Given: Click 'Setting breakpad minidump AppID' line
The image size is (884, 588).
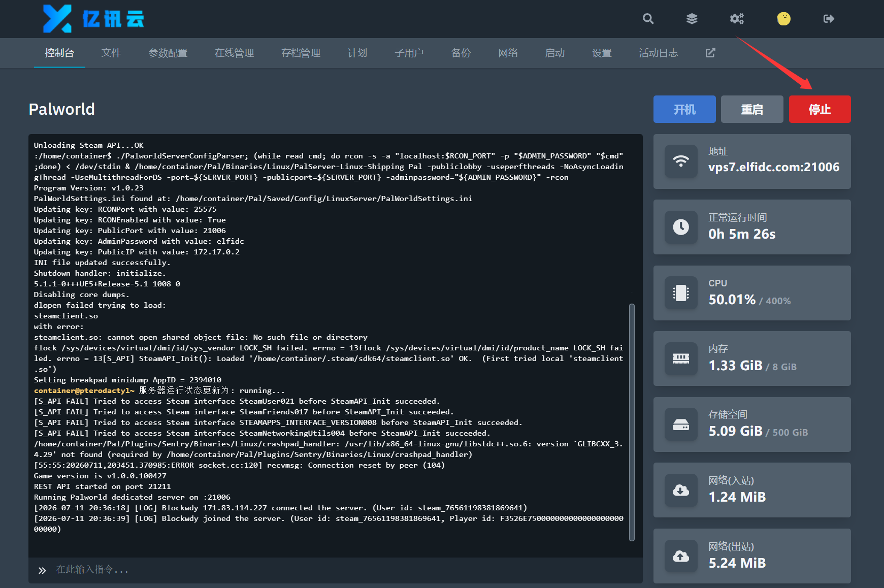Looking at the screenshot, I should pos(127,380).
